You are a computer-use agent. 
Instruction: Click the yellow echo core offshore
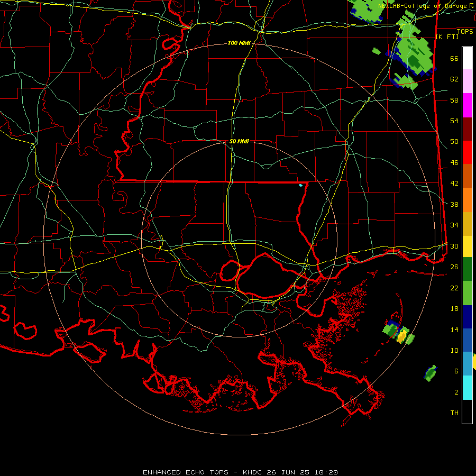pyautogui.click(x=402, y=336)
